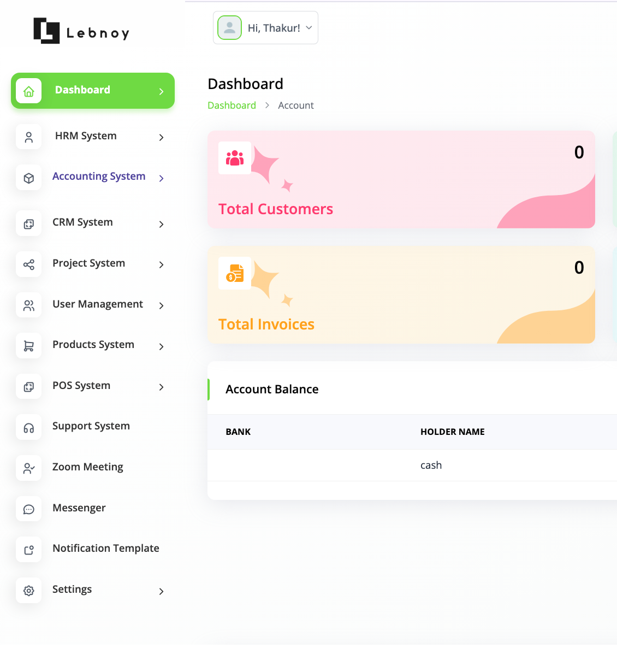Open Zoom Meeting from the sidebar
The image size is (617, 672).
[87, 467]
